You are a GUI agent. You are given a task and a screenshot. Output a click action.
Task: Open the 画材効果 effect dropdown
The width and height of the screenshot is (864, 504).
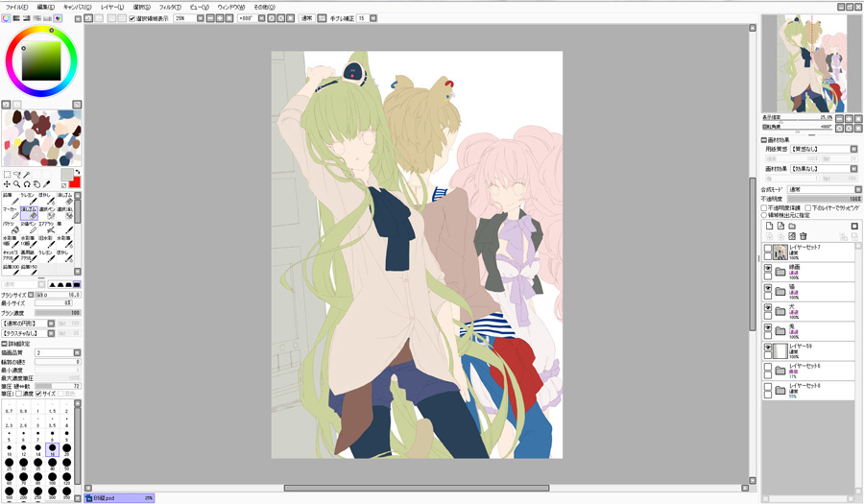pos(853,169)
